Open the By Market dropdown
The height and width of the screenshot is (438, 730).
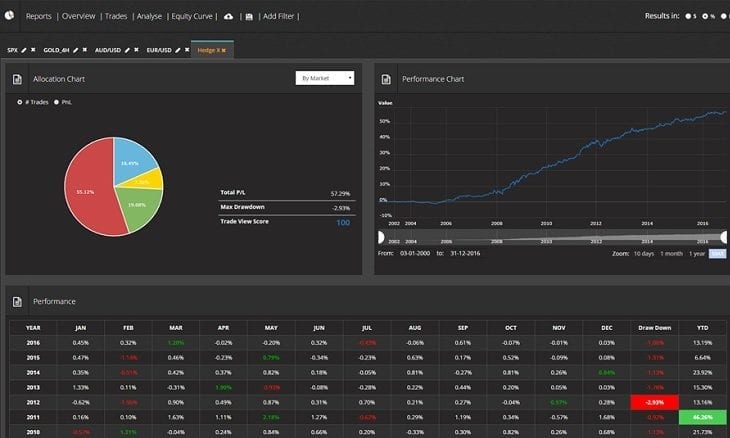click(325, 77)
